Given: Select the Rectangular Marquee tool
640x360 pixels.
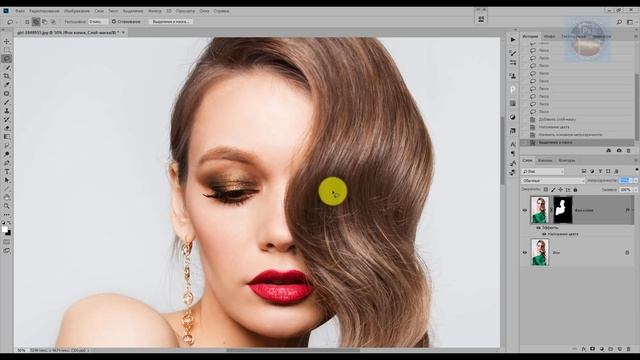Looking at the screenshot, I should (7, 50).
